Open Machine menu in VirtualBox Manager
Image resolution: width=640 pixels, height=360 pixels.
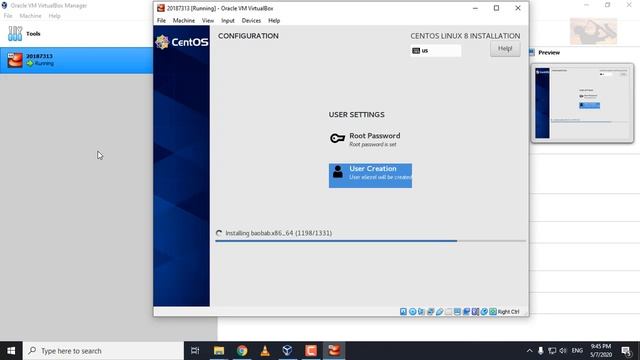(x=31, y=16)
